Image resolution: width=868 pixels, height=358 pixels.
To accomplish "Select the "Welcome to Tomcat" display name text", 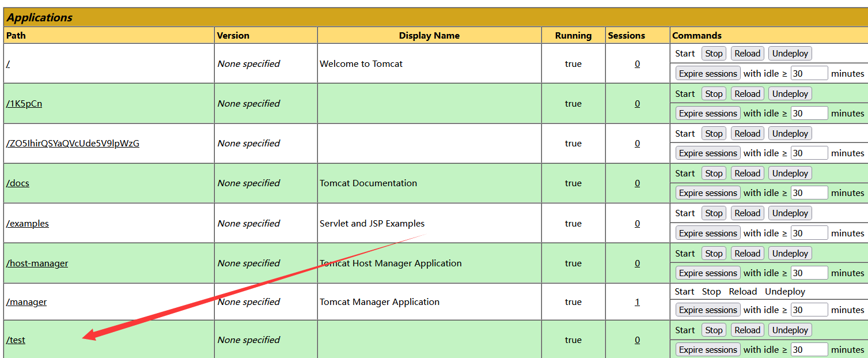I will [x=361, y=64].
